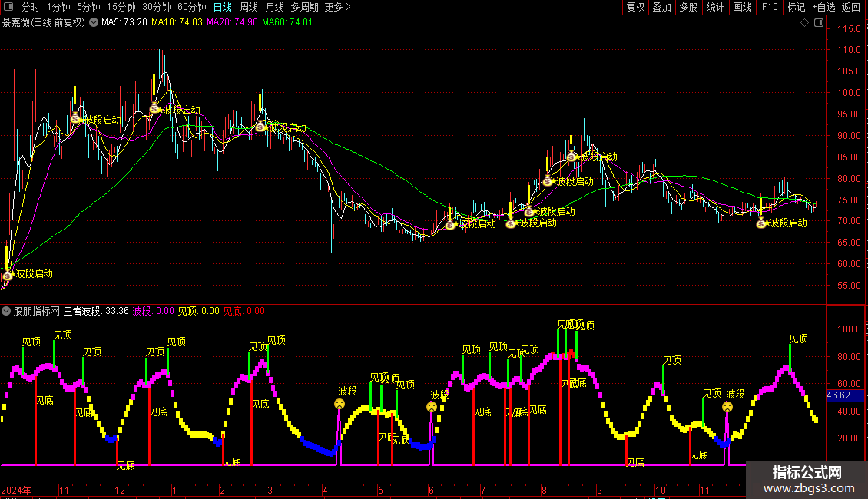Expand the main chart indicator dropdown arrow
Screen dimensions: 868x499
click(94, 22)
